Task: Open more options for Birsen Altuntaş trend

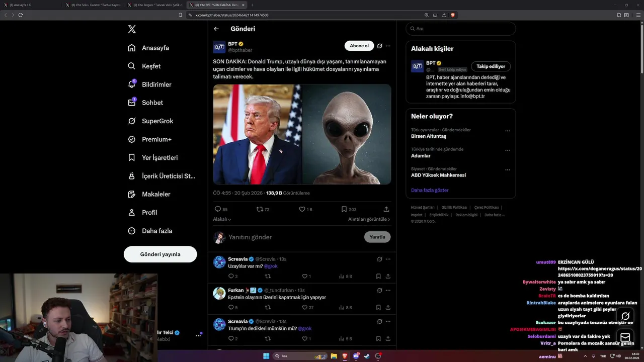Action: tap(507, 131)
